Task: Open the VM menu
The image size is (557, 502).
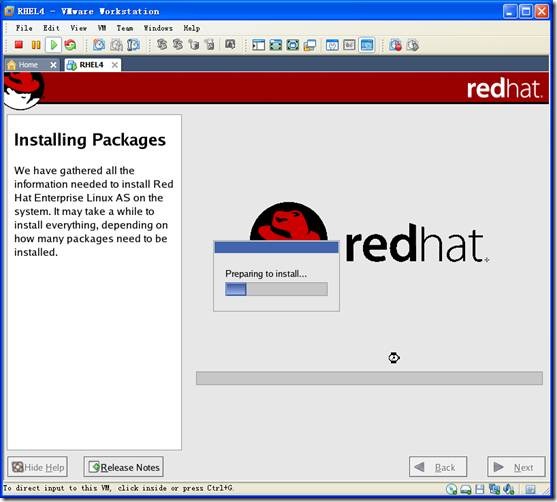Action: pyautogui.click(x=102, y=28)
